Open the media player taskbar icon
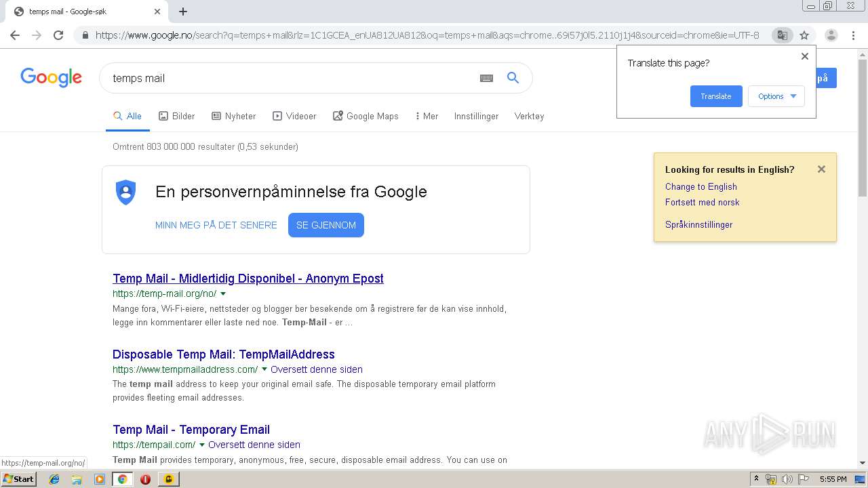This screenshot has width=868, height=488. point(100,479)
